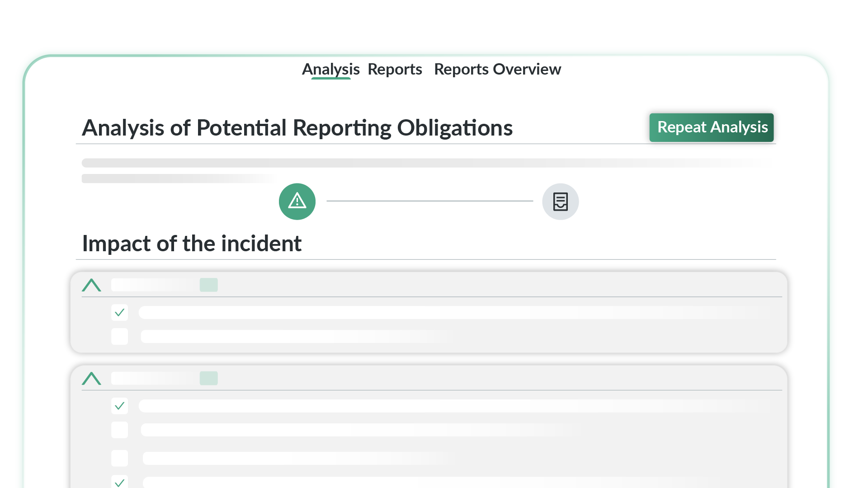Check the second checkbox in second section

[120, 430]
